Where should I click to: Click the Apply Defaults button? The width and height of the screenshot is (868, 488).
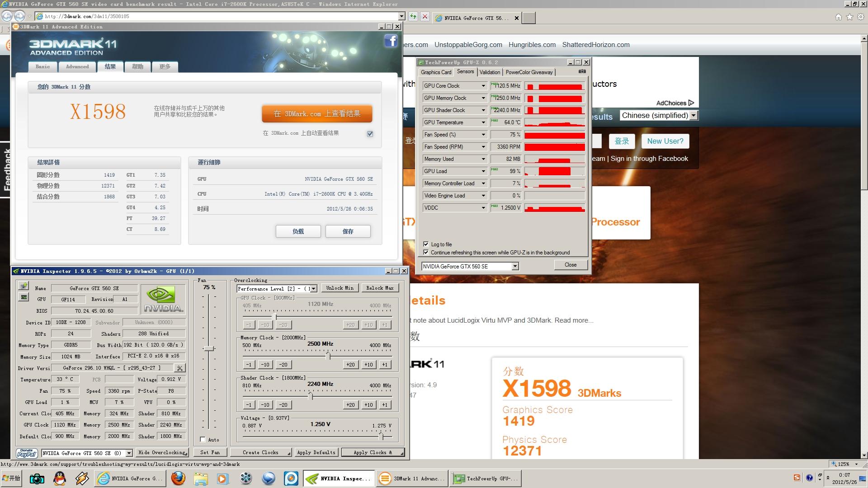point(316,452)
